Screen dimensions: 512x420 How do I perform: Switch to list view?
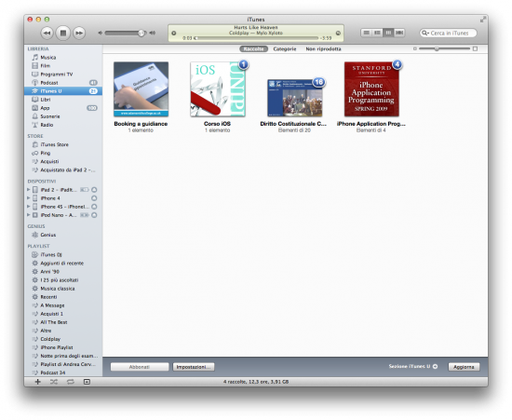point(367,33)
